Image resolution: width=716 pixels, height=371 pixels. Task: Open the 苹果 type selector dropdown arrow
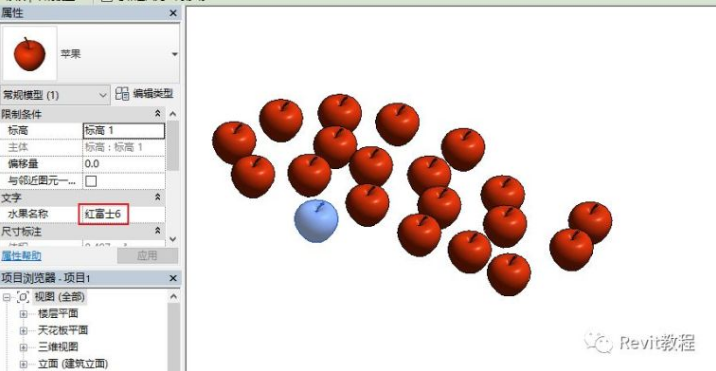(174, 54)
